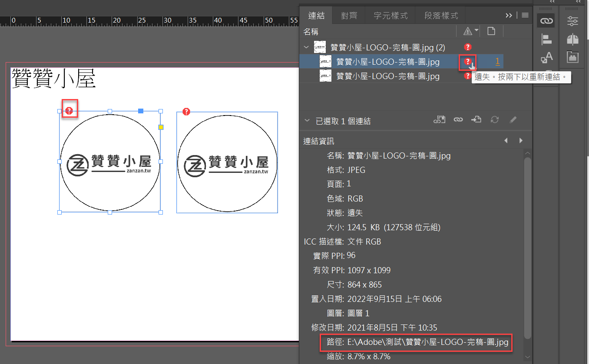Click the page column header icon

point(491,31)
